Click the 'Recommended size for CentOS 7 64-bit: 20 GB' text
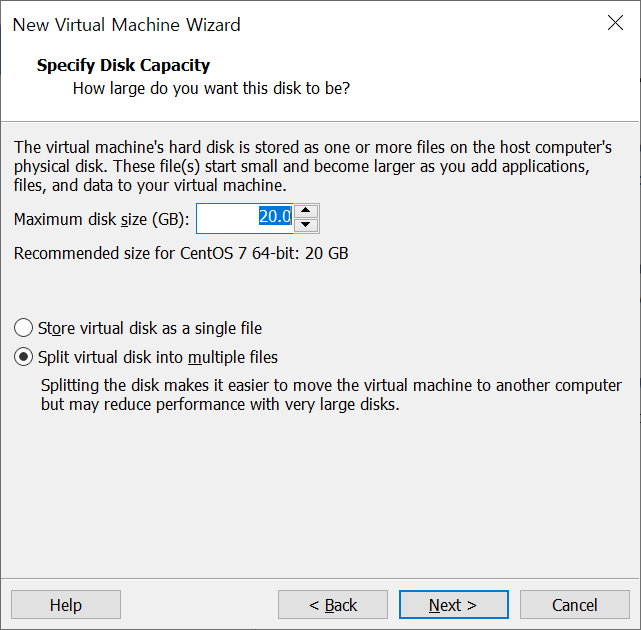Image resolution: width=641 pixels, height=630 pixels. click(x=181, y=253)
